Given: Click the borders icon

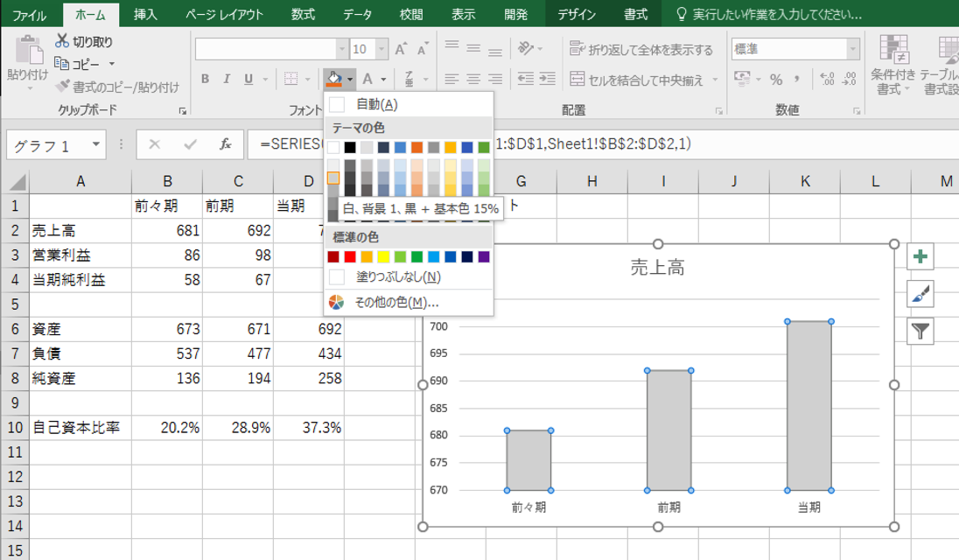Looking at the screenshot, I should (291, 79).
